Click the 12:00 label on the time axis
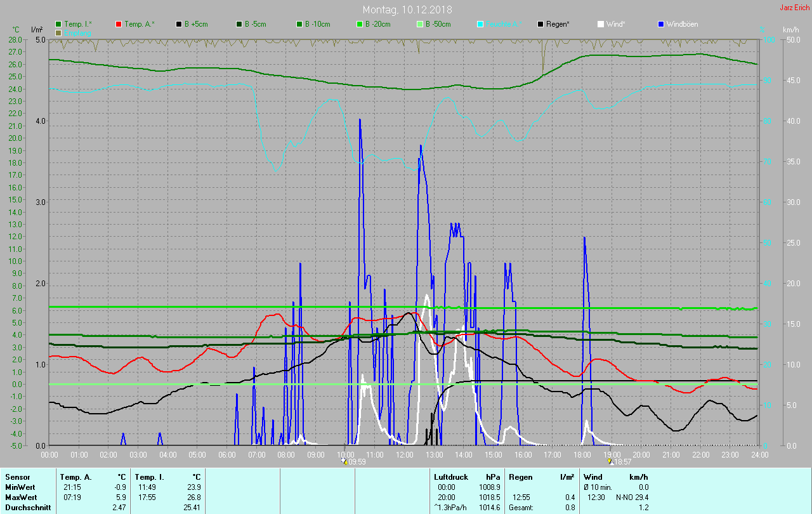812x514 pixels. 404,454
